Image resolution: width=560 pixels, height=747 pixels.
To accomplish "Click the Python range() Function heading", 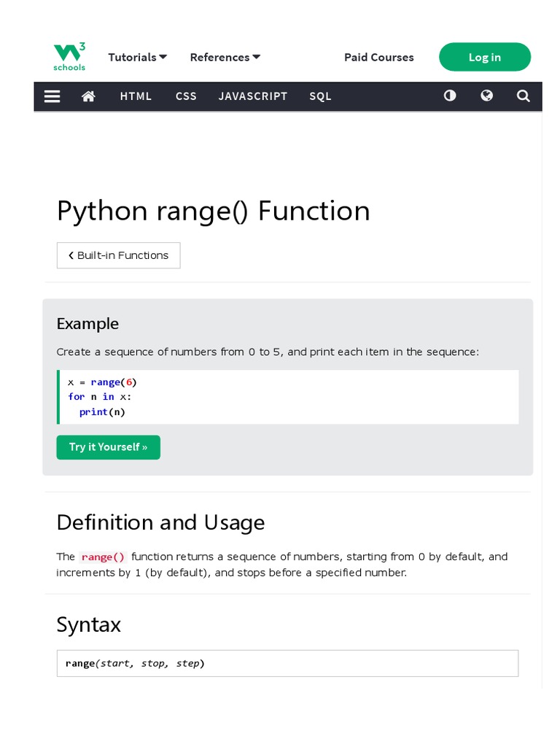I will (x=213, y=211).
